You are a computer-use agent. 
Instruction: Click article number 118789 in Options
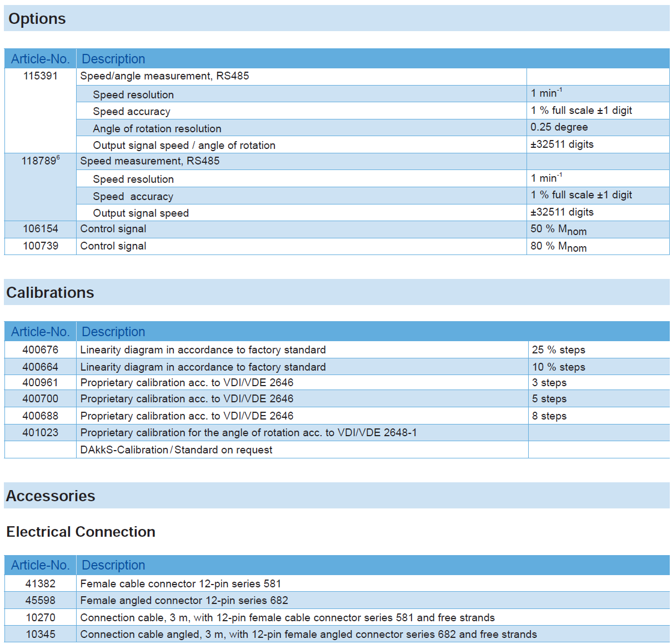(x=40, y=161)
